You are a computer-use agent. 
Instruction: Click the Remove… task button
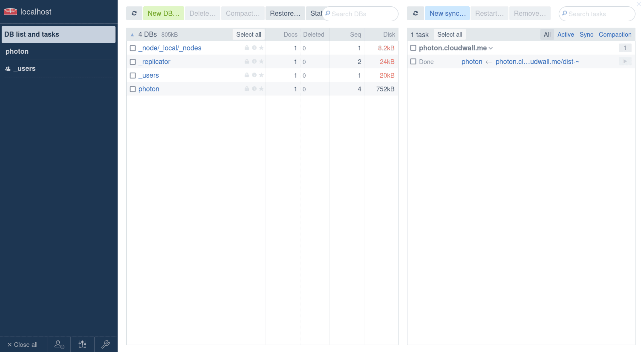tap(530, 13)
